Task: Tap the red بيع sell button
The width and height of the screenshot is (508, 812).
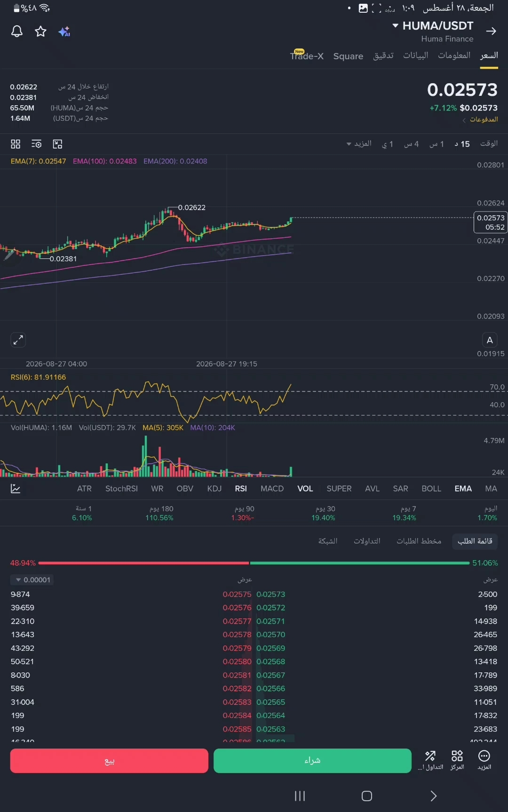Action: coord(109,761)
